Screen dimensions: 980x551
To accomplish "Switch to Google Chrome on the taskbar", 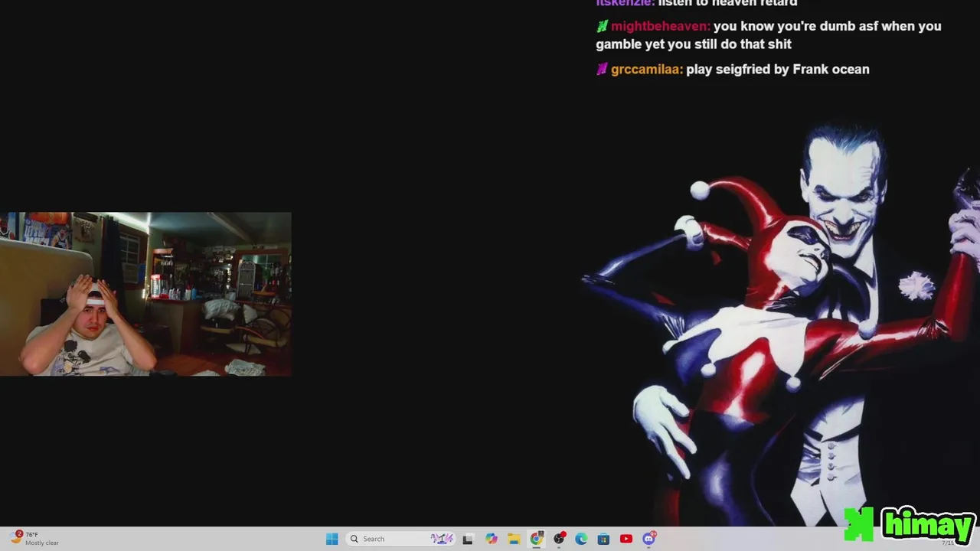I will pyautogui.click(x=536, y=539).
